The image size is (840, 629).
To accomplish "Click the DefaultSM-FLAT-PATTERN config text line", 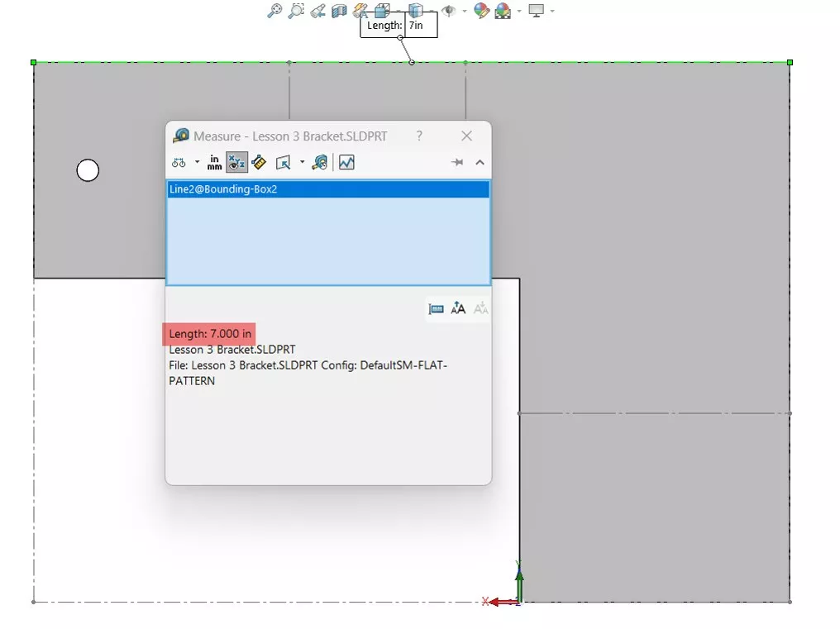I will tap(308, 373).
